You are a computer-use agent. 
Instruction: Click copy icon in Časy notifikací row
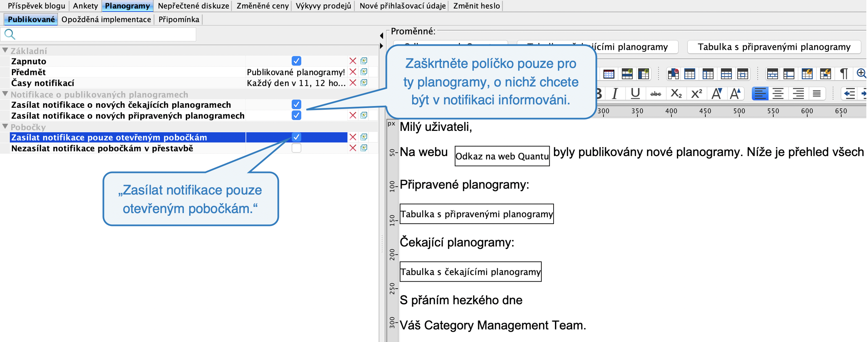click(x=364, y=83)
